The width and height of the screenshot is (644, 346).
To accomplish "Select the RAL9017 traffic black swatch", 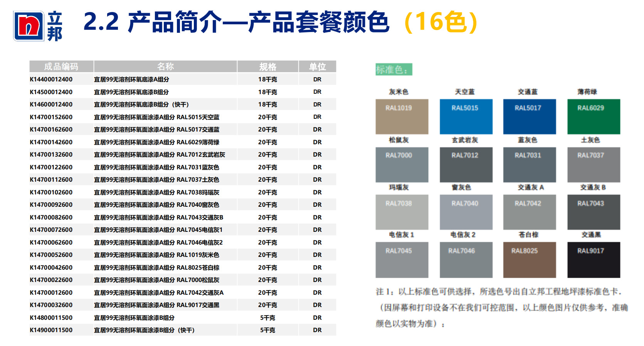I will 594,260.
